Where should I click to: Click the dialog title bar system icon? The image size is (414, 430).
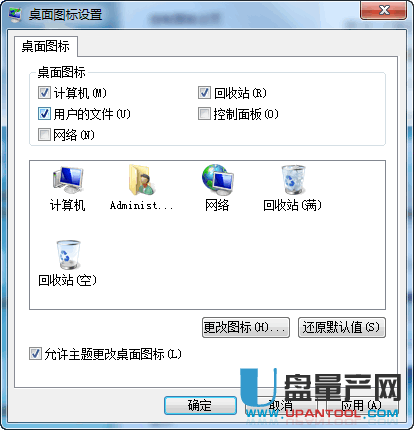[x=15, y=15]
